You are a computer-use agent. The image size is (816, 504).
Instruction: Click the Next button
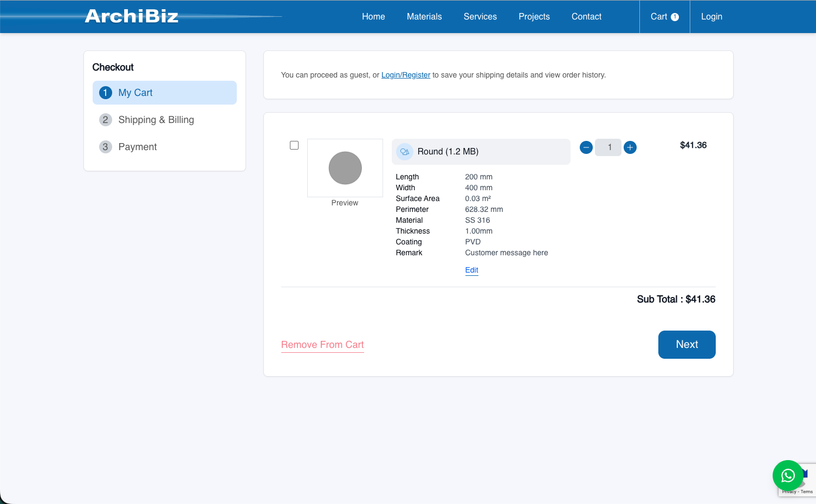687,344
